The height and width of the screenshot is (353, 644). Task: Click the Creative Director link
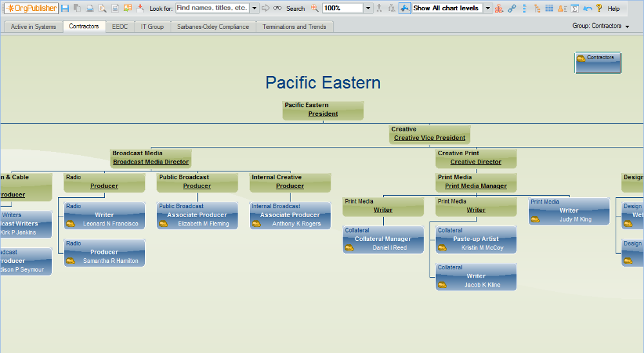(x=476, y=162)
